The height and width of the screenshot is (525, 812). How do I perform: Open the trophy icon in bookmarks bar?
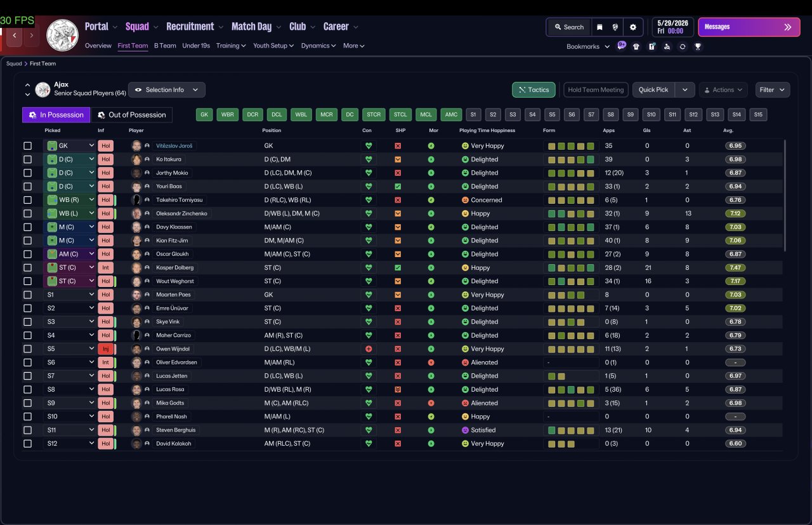point(698,46)
